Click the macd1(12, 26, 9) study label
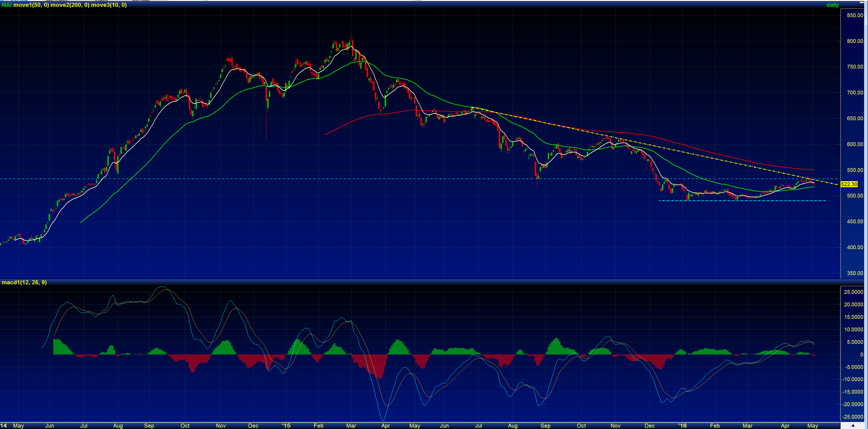The height and width of the screenshot is (429, 868). 24,282
